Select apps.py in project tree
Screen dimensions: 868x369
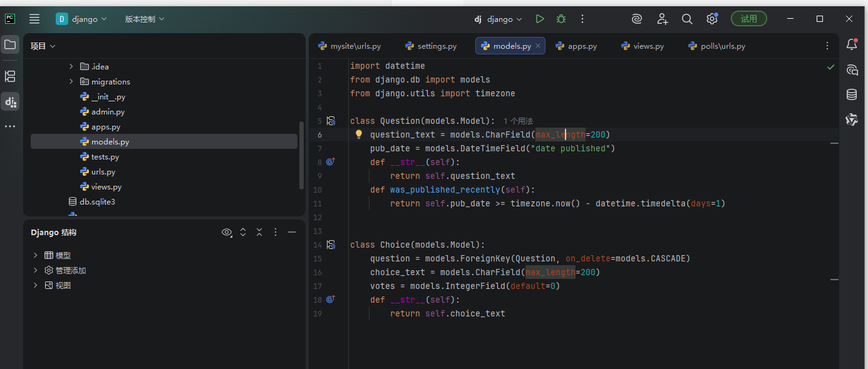point(106,126)
